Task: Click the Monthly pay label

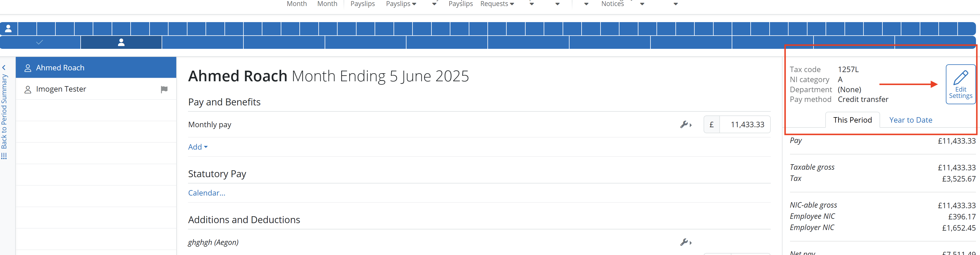Action: click(210, 124)
